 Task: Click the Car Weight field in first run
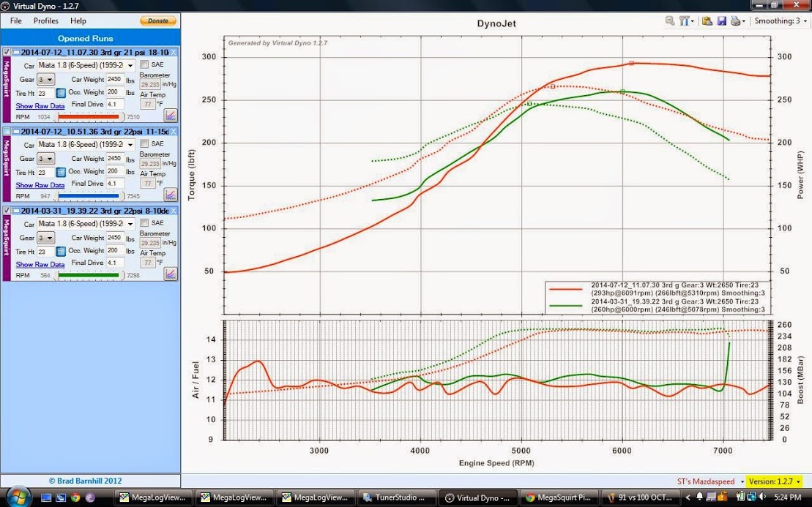click(114, 79)
